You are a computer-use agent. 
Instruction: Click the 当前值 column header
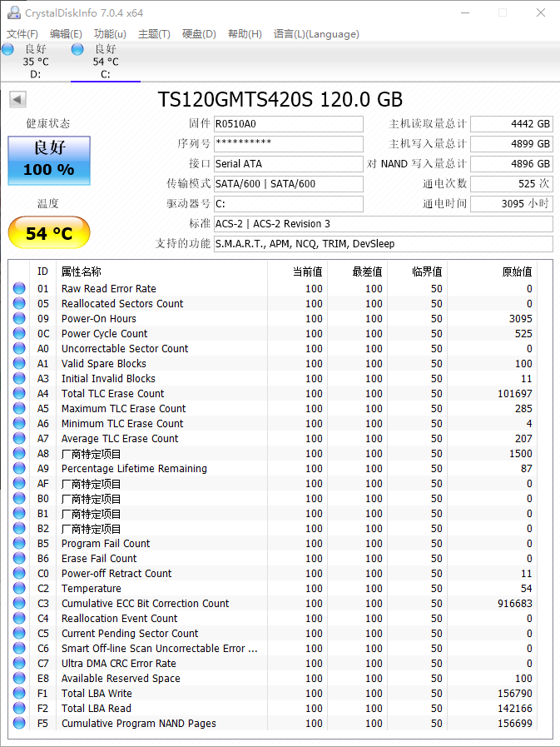(298, 271)
